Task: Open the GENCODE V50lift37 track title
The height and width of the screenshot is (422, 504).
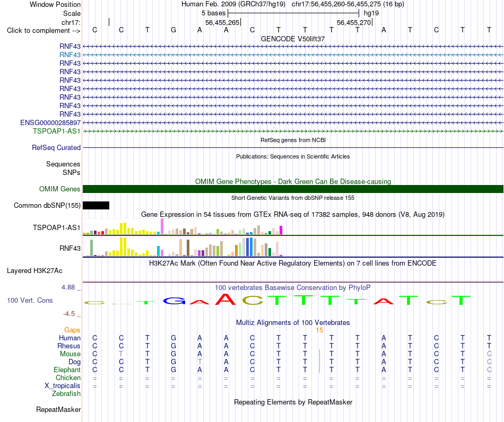Action: tap(293, 39)
